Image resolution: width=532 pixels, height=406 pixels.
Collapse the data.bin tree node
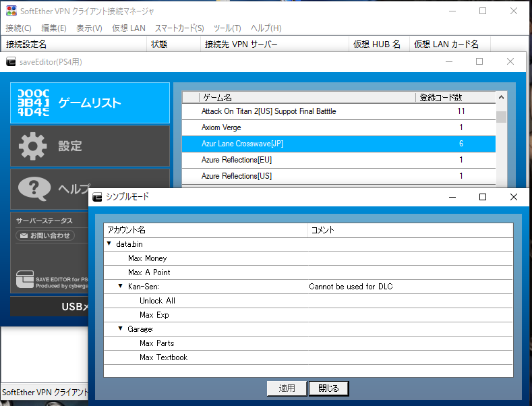pyautogui.click(x=109, y=244)
